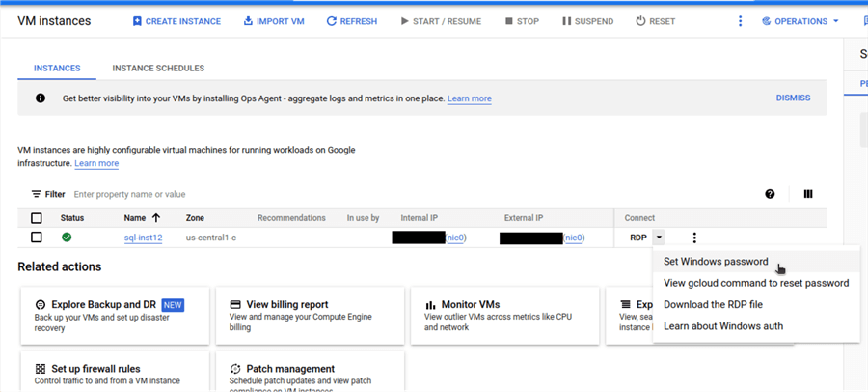Sort by the Name column arrow
This screenshot has height=392, width=868.
[156, 218]
